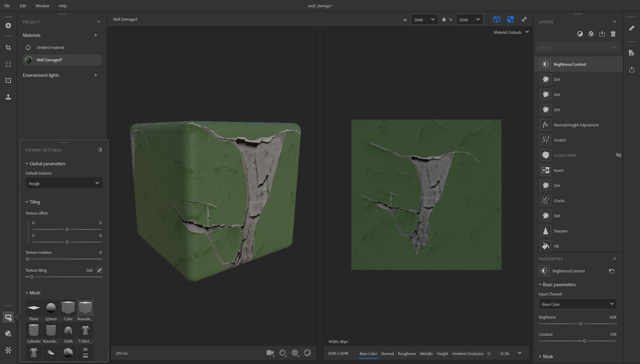
Task: Click the Brightness slider handle
Action: [x=580, y=324]
